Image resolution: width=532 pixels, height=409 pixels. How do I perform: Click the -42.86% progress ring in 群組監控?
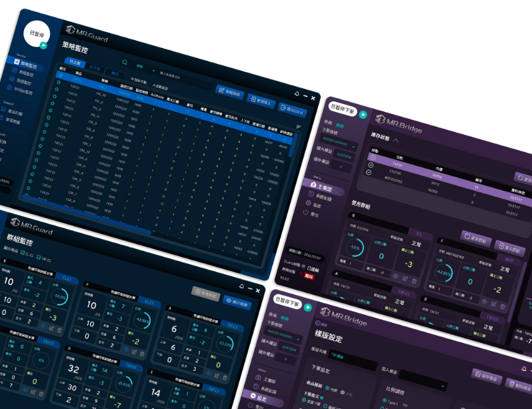point(142,320)
